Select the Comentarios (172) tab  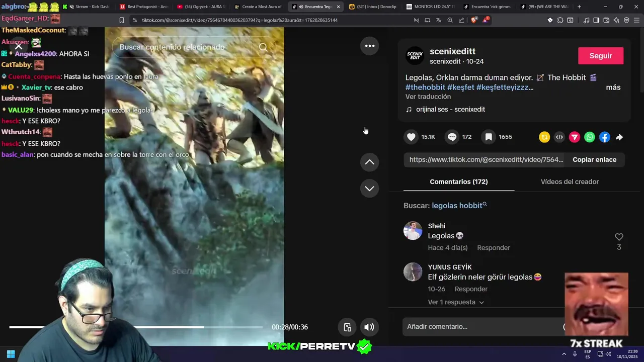pos(459,182)
